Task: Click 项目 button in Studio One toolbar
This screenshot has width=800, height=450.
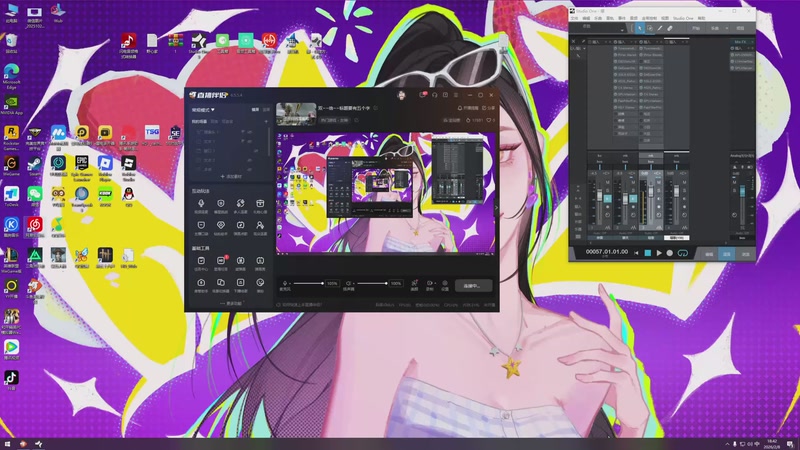Action: point(740,28)
